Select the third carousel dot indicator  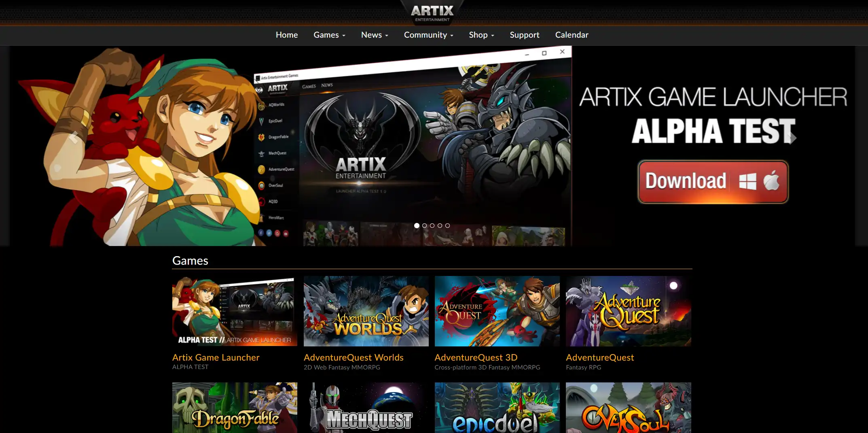pyautogui.click(x=432, y=226)
